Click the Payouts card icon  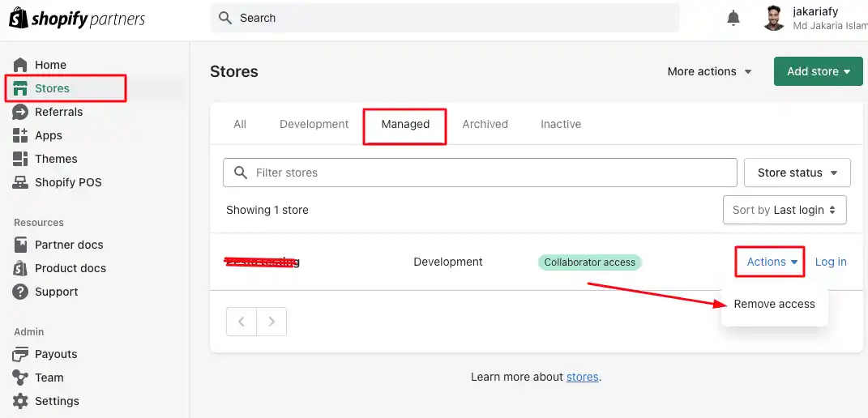point(20,354)
